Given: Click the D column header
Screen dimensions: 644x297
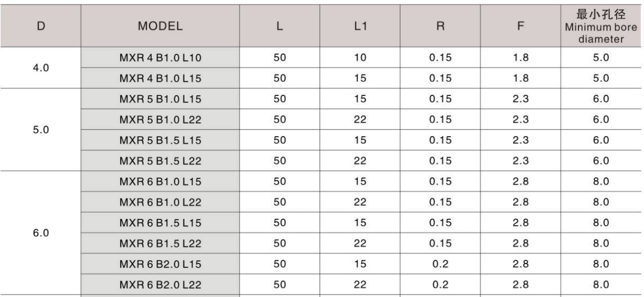Looking at the screenshot, I should click(x=41, y=26).
